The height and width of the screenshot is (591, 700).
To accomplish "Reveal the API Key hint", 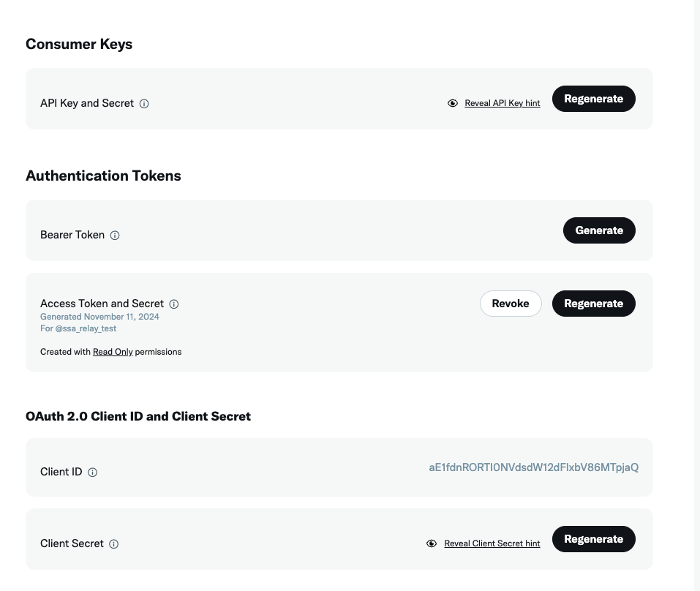I will tap(502, 103).
